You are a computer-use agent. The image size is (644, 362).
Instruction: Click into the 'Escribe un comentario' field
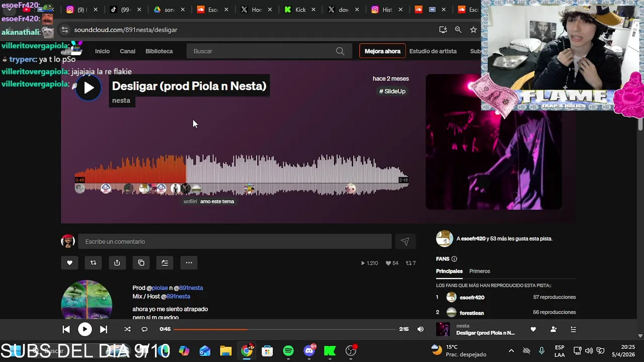point(234,242)
